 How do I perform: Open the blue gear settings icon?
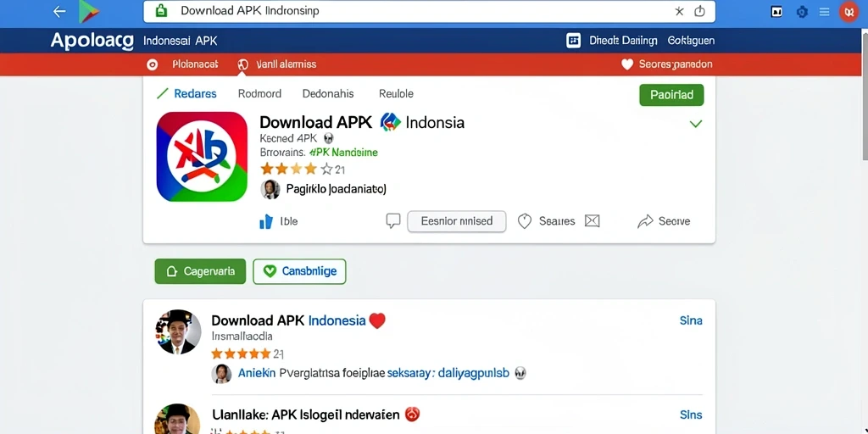coord(802,12)
